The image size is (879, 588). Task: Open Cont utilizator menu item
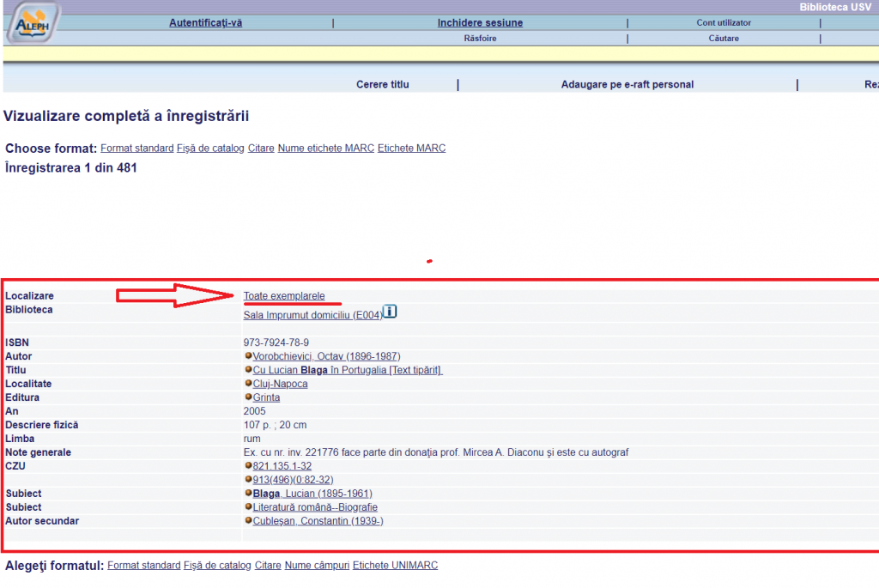[724, 23]
